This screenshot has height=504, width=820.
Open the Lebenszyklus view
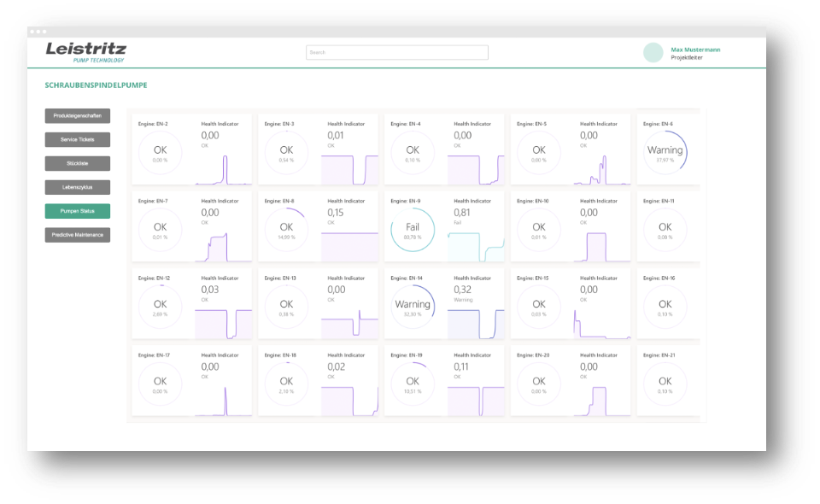click(x=78, y=187)
